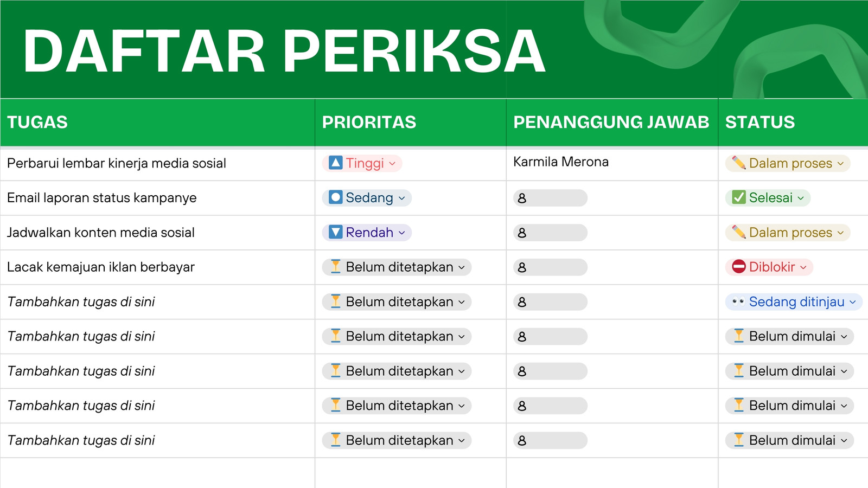868x488 pixels.
Task: Click pencil icon in first Dalam proses status
Action: click(x=739, y=163)
